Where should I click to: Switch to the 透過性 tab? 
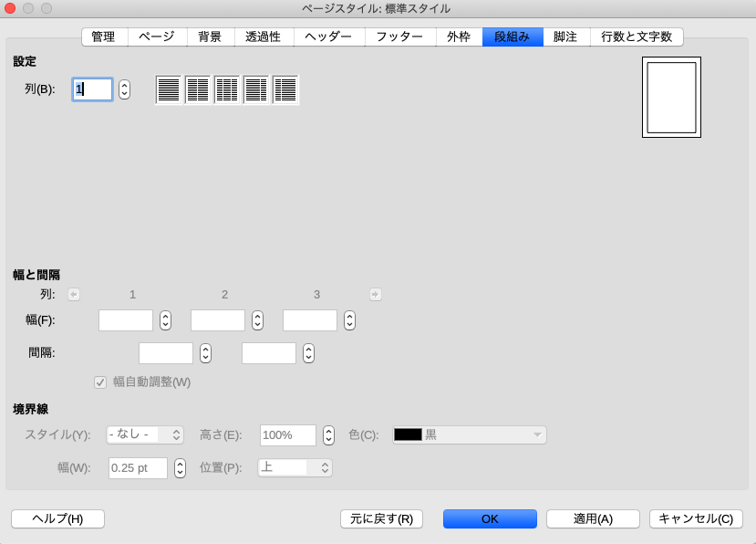tap(264, 37)
